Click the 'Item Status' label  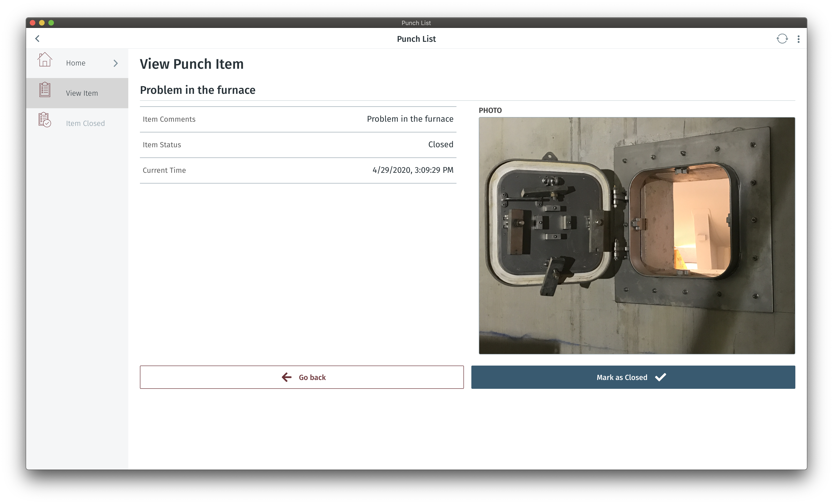[162, 144]
